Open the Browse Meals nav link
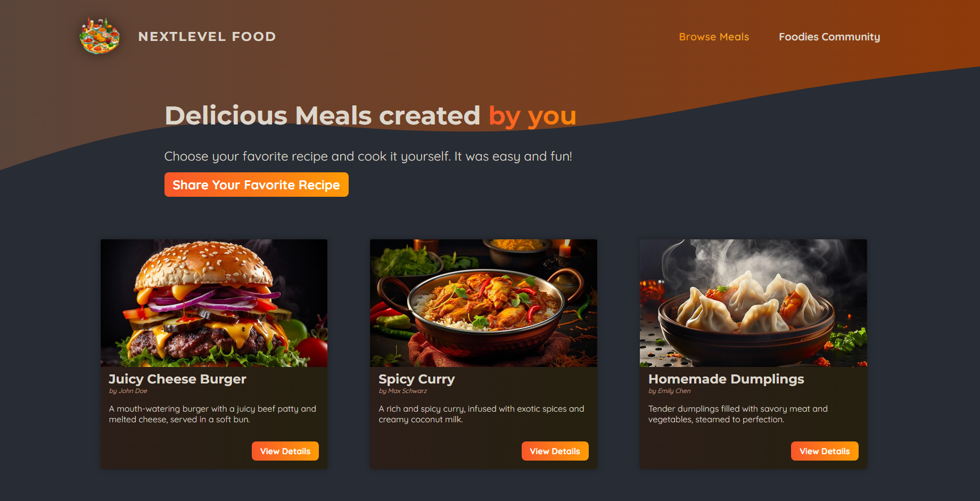 pos(714,37)
